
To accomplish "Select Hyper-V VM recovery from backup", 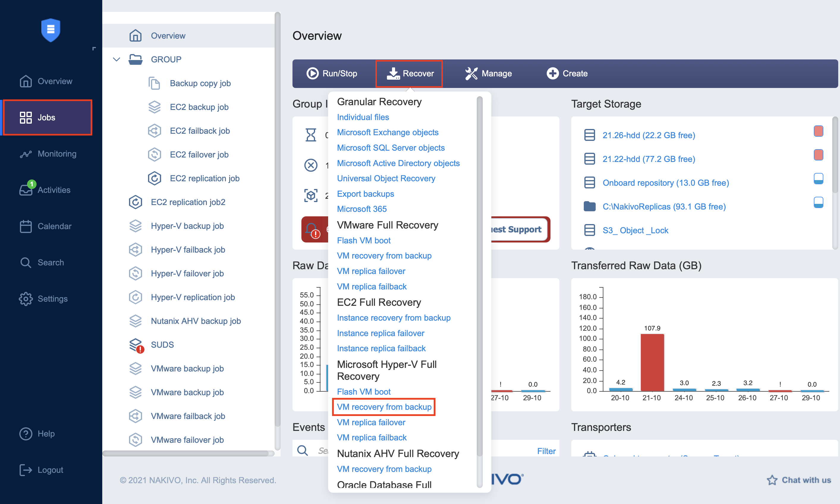I will click(384, 407).
